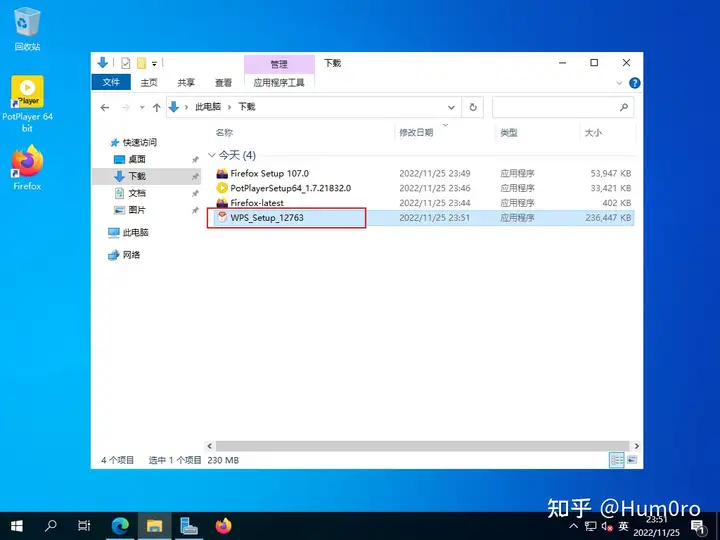
Task: Click the refresh button beside address bar
Action: [472, 107]
